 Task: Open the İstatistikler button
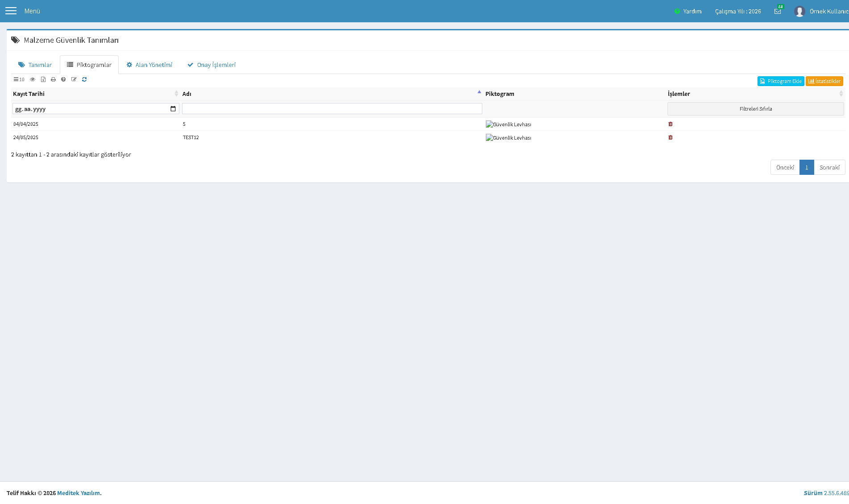824,81
